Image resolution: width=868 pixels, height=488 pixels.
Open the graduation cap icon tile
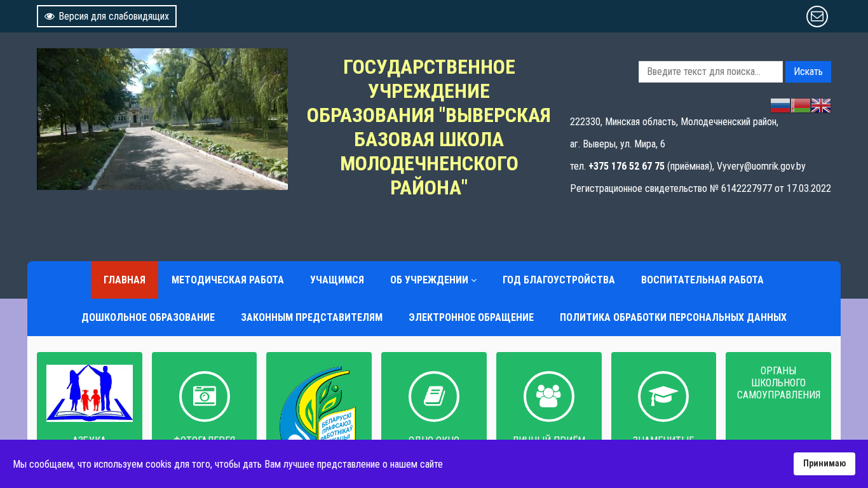tap(663, 396)
